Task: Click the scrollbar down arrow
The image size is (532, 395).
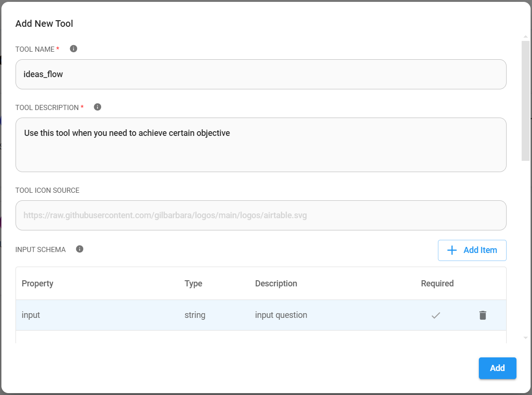Action: [525, 338]
